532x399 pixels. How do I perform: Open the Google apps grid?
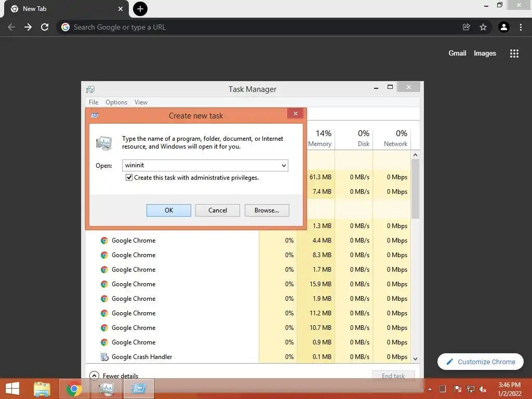[514, 54]
